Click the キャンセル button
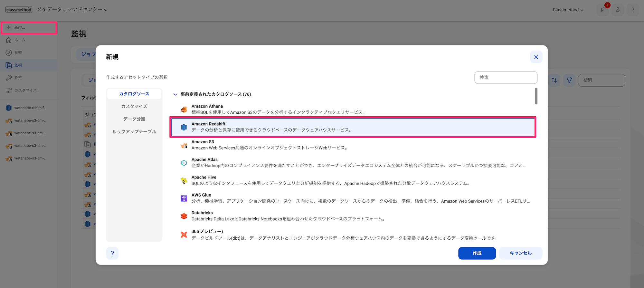Image resolution: width=644 pixels, height=288 pixels. 521,253
